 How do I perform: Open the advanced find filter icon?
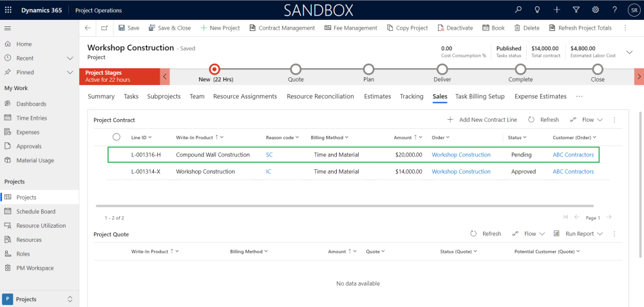pyautogui.click(x=576, y=10)
